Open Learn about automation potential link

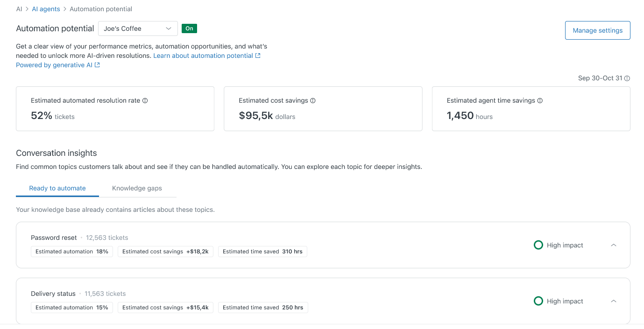point(203,56)
